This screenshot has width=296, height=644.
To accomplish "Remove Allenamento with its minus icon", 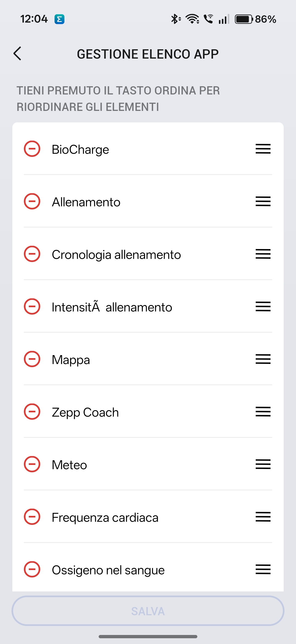I will point(32,202).
